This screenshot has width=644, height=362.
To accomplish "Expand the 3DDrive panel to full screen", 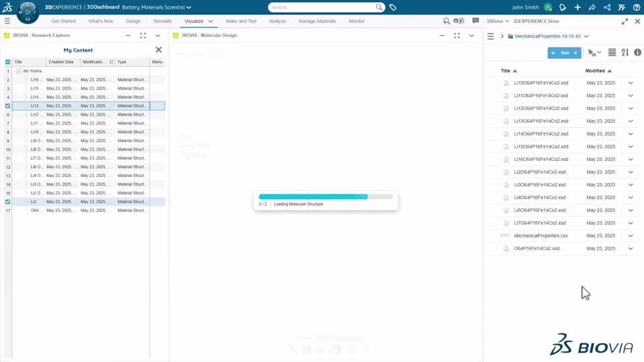I will 625,21.
